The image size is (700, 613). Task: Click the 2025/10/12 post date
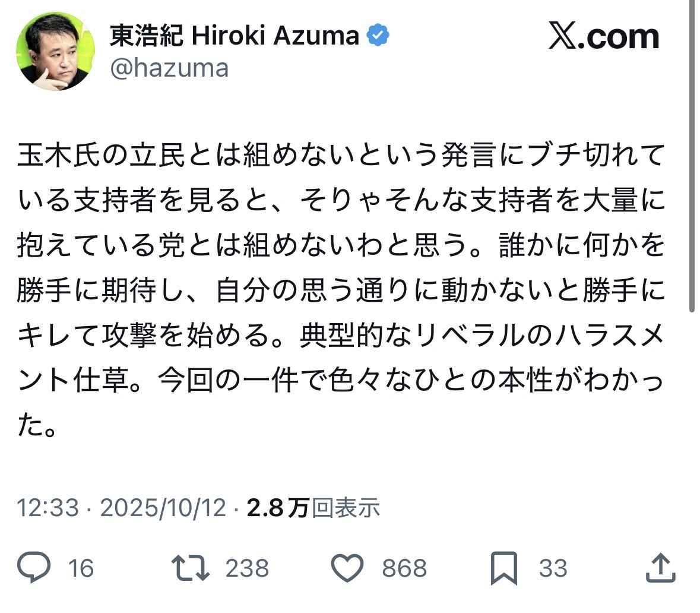click(163, 508)
